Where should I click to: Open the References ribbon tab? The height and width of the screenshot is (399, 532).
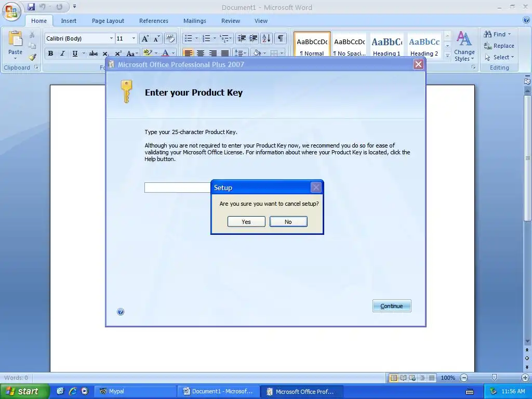(154, 21)
